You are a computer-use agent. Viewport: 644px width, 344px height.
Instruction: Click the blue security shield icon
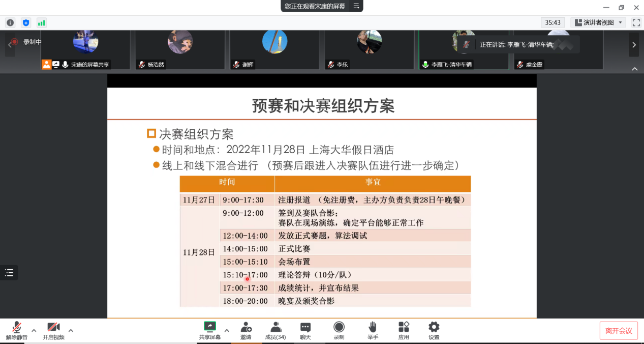click(26, 23)
